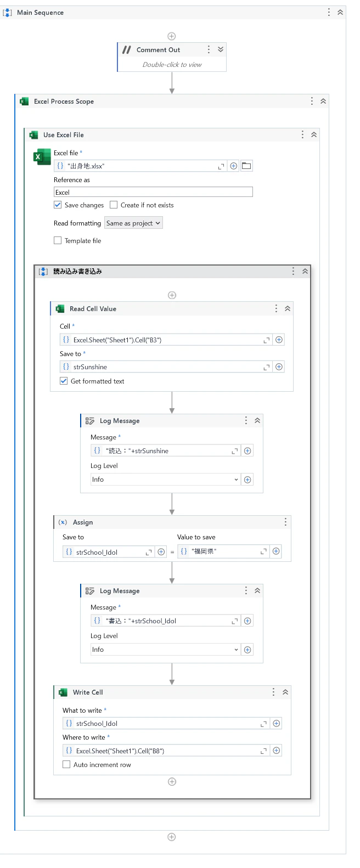Expand the Excel file expression editor
The width and height of the screenshot is (360, 868).
[221, 166]
